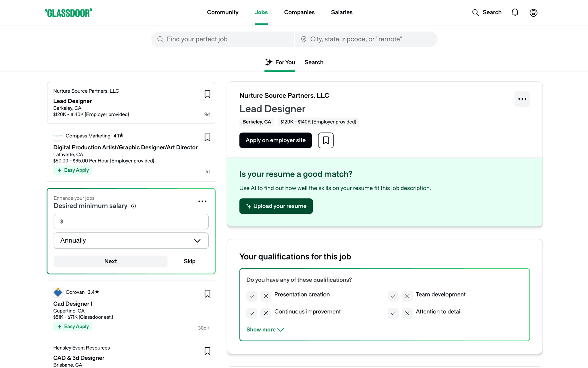
Task: Click the Corovan company logo
Action: [x=58, y=292]
